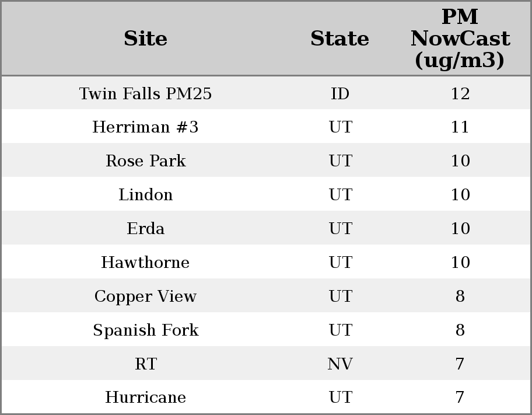Screen dimensions: 532x415
Task: Select the NowCast value 12
Action: click(x=460, y=93)
